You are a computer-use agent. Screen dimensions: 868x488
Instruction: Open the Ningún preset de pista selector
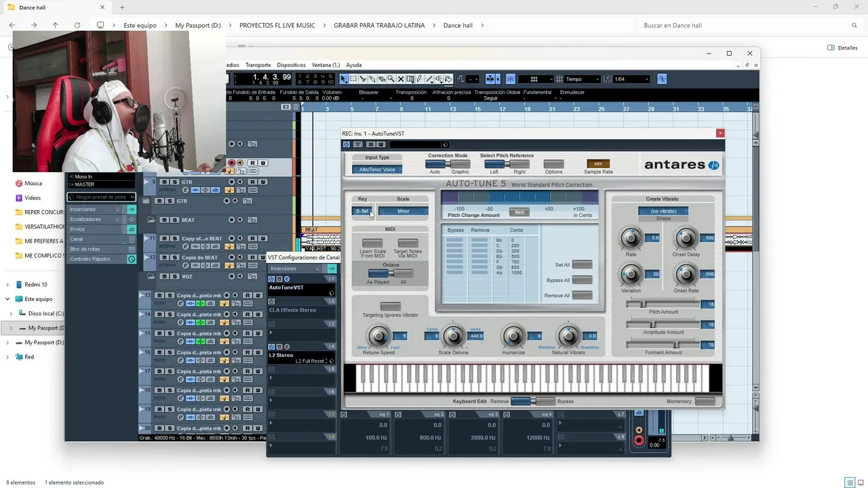click(101, 197)
